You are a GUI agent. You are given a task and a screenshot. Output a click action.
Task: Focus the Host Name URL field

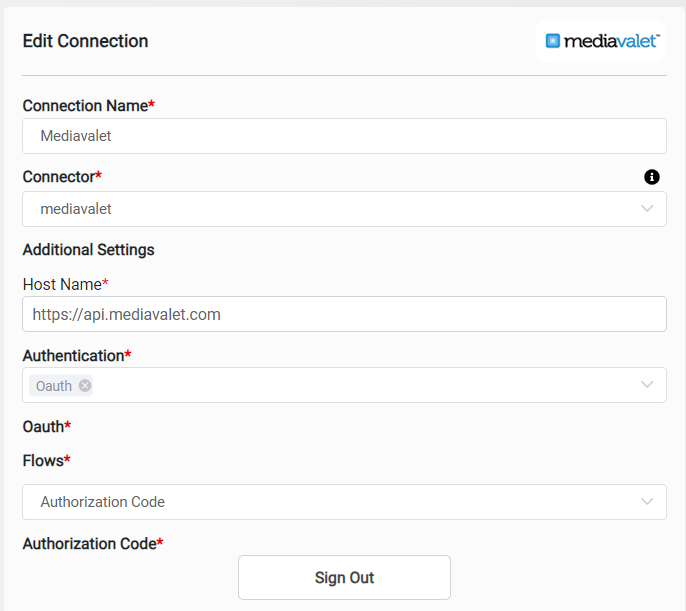[344, 314]
